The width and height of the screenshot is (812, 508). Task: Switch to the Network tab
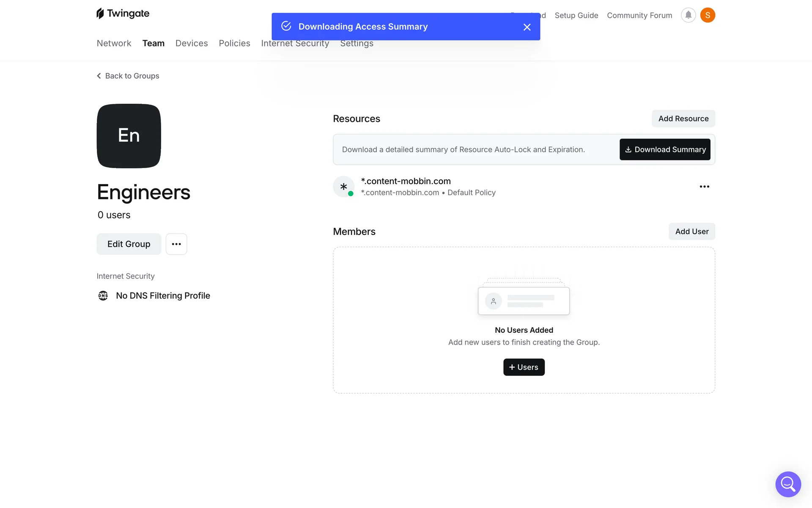click(x=114, y=43)
